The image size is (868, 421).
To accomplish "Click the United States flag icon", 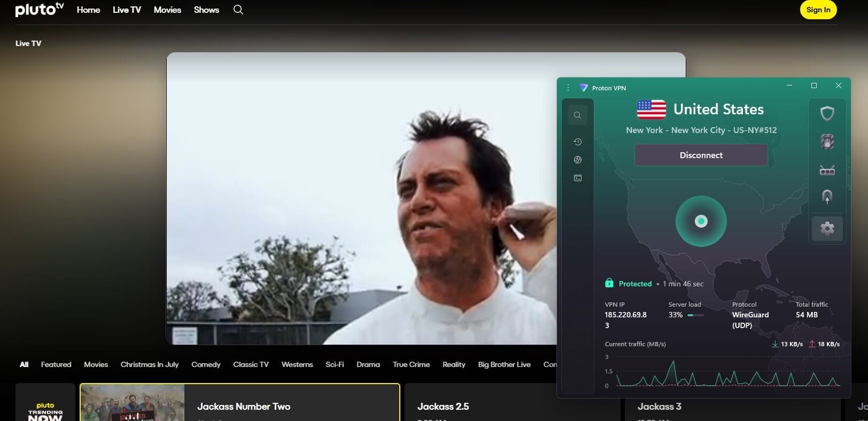I will [651, 110].
